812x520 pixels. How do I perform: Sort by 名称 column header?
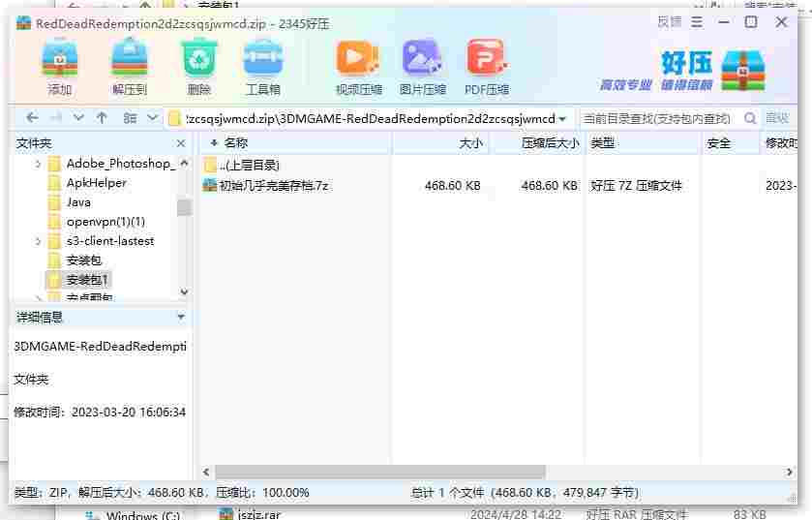(x=293, y=143)
